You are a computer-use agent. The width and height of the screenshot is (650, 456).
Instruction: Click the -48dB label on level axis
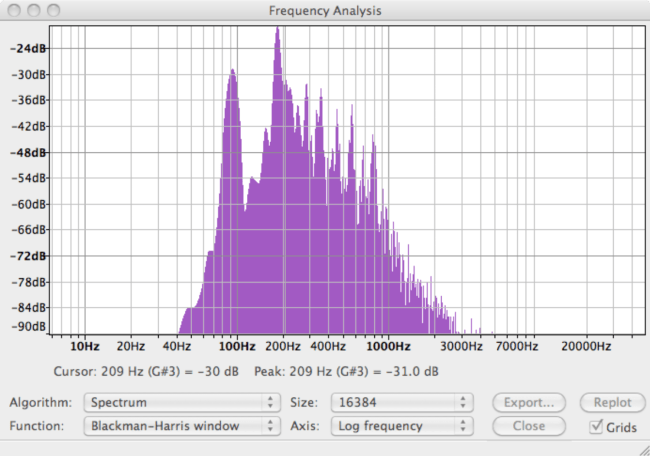pos(29,153)
